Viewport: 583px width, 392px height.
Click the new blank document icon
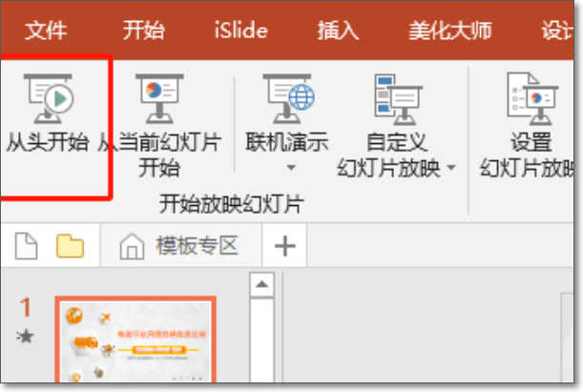click(x=26, y=246)
